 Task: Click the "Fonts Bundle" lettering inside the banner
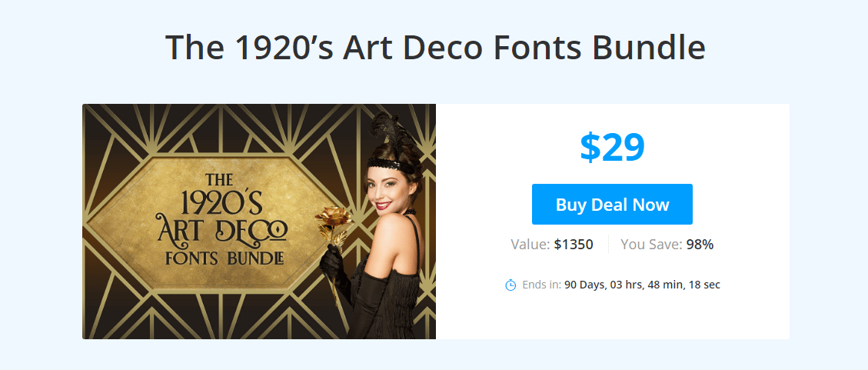point(225,258)
